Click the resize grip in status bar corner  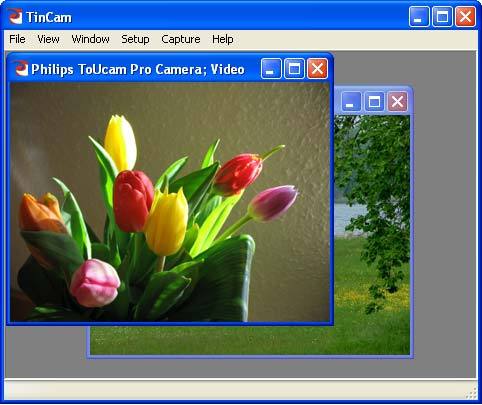471,393
